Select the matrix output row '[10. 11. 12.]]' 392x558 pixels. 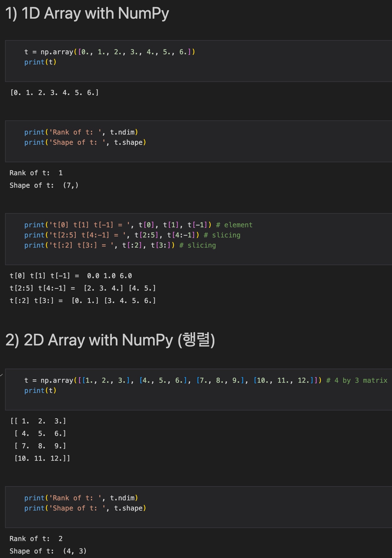tap(42, 458)
